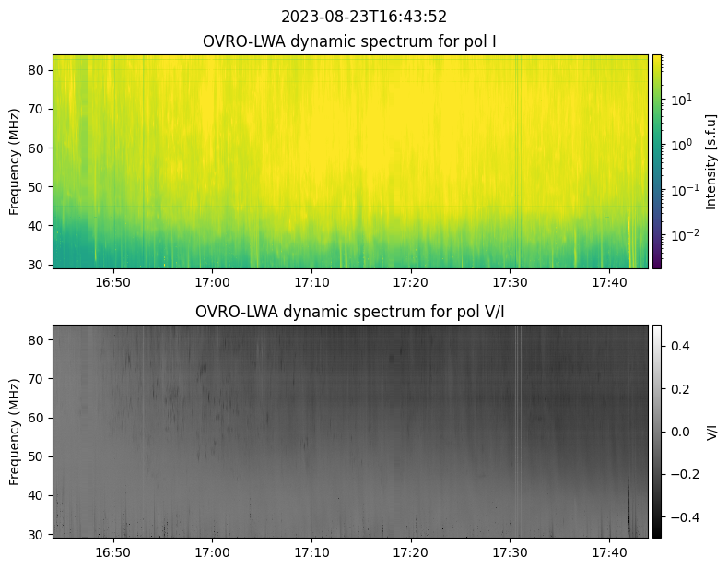728x569 pixels.
Task: Click the 17:30 time tick under V/I plot
Action: pos(510,551)
